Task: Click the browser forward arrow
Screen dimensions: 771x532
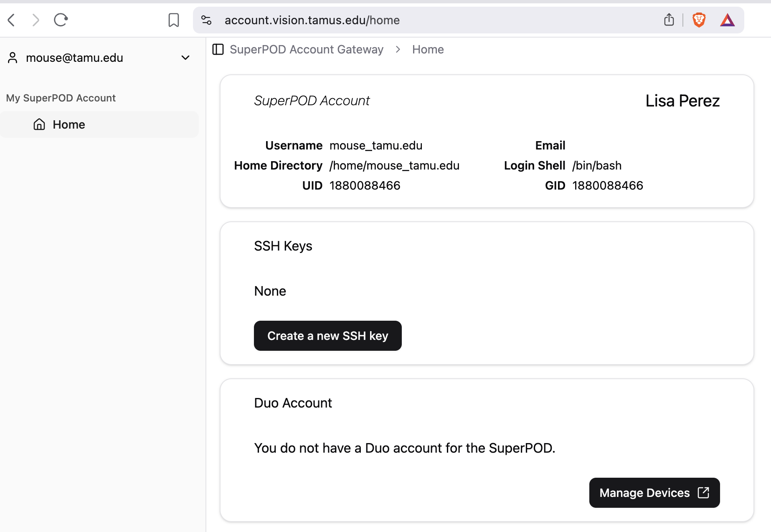Action: point(36,20)
